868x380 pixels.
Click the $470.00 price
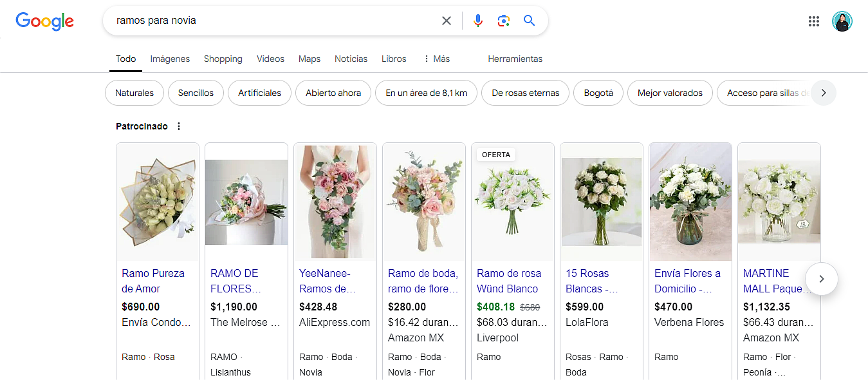pyautogui.click(x=673, y=307)
